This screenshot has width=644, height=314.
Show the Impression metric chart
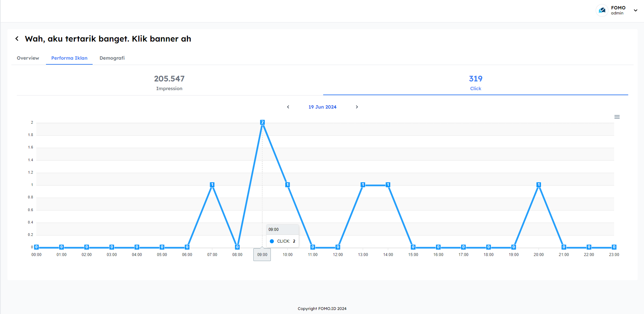coord(169,83)
